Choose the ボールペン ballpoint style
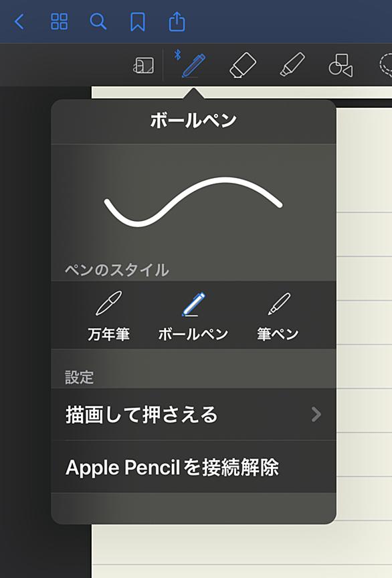 pos(193,316)
